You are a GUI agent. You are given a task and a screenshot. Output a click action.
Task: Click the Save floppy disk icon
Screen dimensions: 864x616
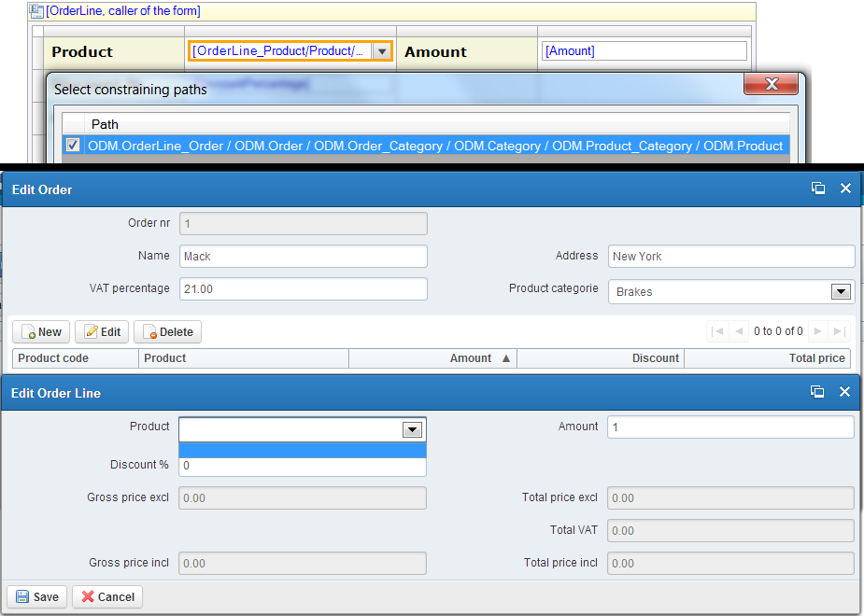click(20, 596)
